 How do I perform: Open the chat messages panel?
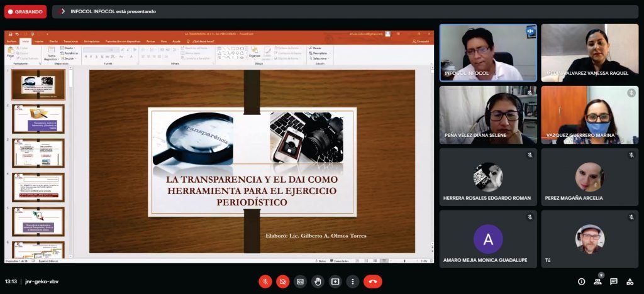[614, 281]
